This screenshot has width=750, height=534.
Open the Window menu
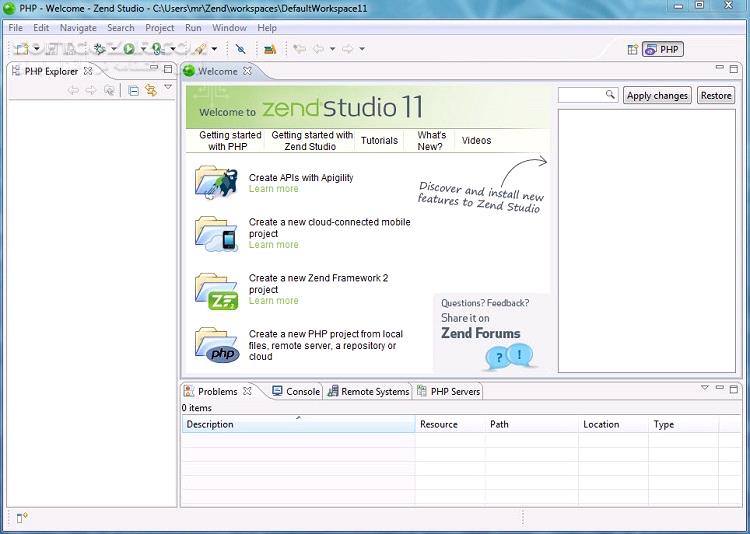(230, 28)
